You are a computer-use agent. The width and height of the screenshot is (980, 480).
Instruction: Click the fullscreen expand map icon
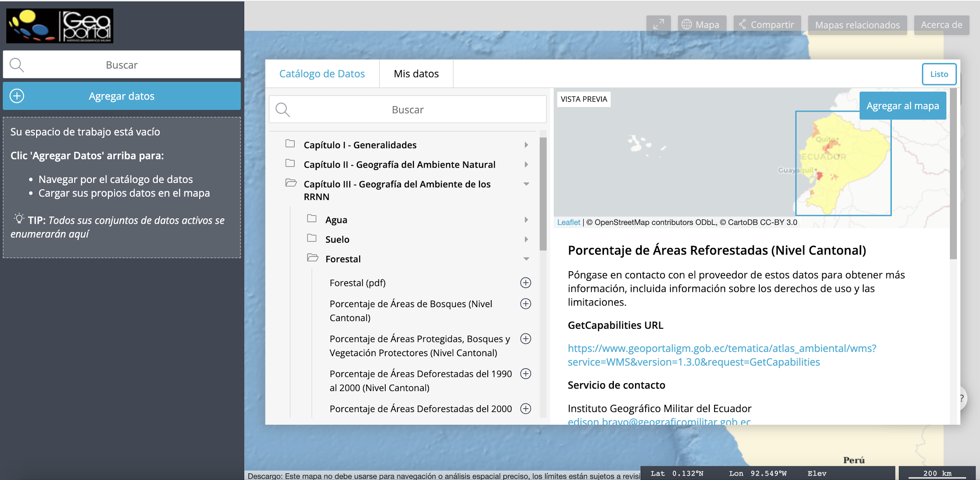point(658,25)
